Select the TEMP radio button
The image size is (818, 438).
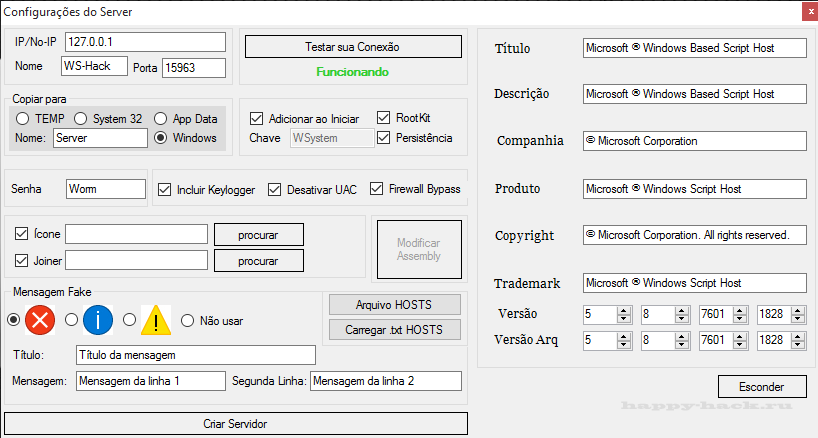pos(22,119)
